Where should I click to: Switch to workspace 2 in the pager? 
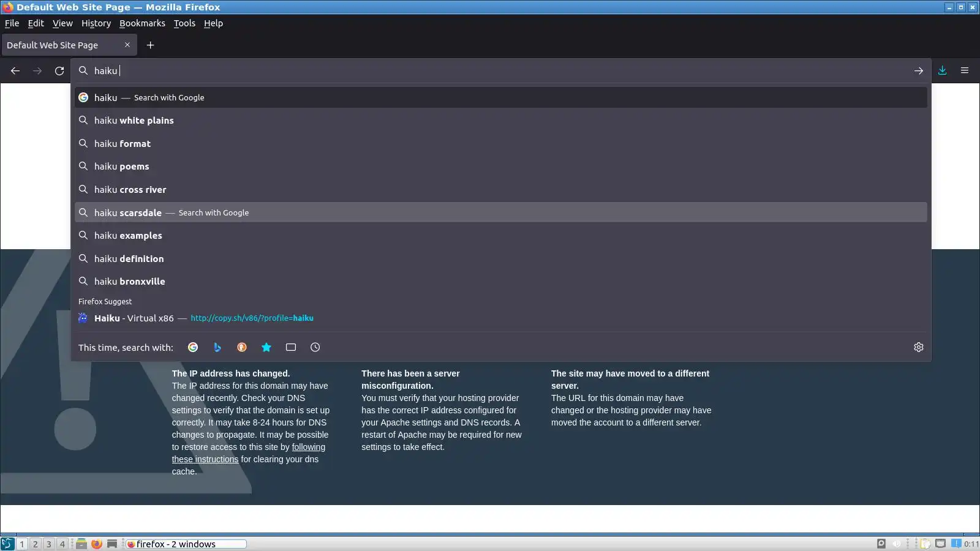click(x=36, y=544)
